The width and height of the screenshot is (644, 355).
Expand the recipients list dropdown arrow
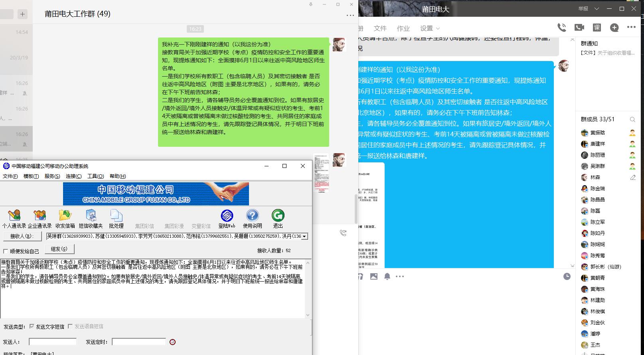coord(304,237)
